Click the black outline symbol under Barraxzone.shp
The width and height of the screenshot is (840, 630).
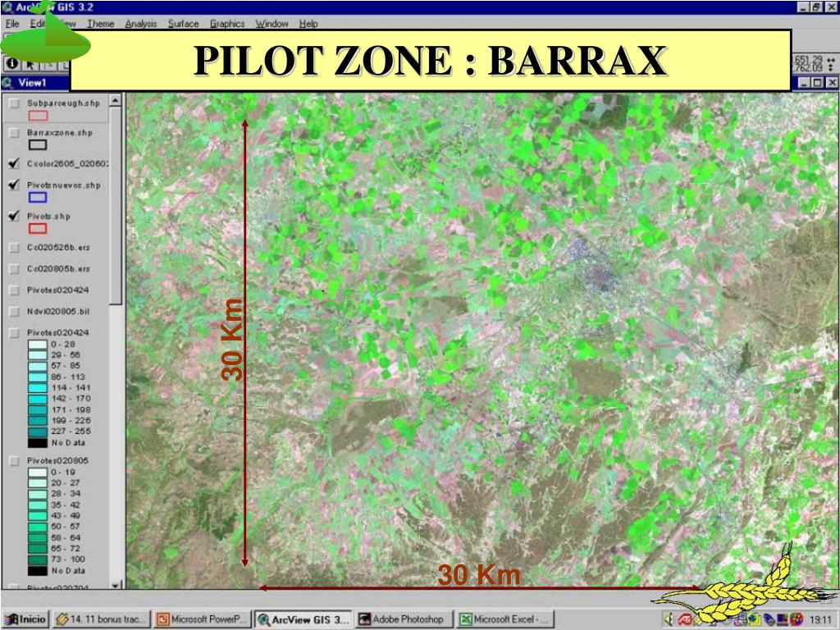pos(38,144)
